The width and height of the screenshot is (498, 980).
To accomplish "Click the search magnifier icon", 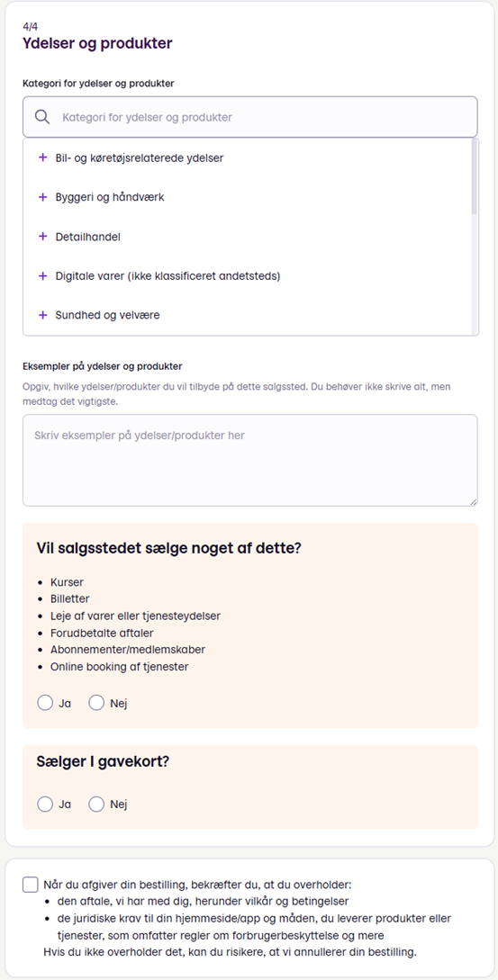I will tap(42, 117).
